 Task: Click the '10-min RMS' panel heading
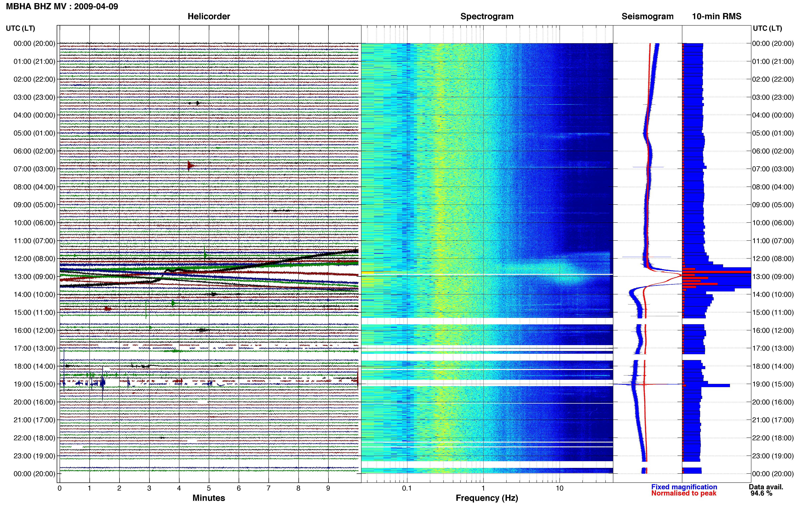coord(717,16)
